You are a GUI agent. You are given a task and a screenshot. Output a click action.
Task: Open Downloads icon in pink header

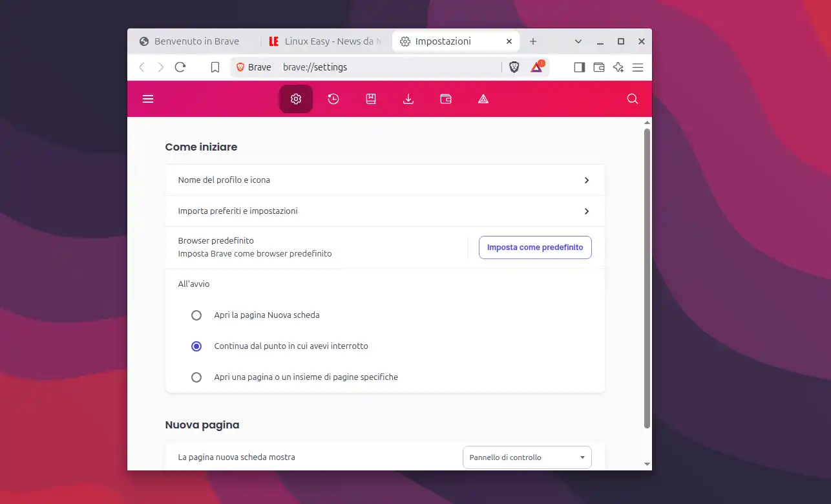tap(408, 99)
